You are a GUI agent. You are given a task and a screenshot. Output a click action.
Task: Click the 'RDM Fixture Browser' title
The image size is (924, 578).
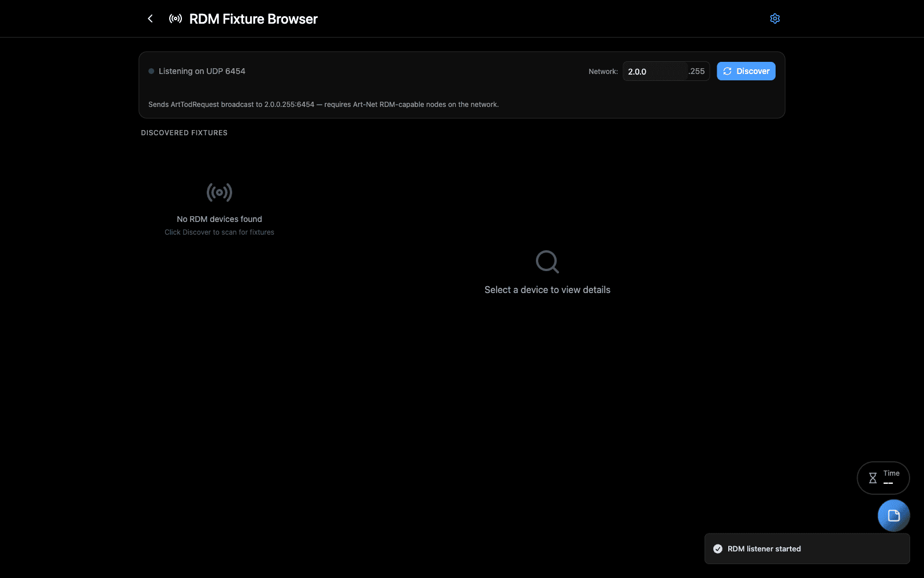pyautogui.click(x=254, y=19)
